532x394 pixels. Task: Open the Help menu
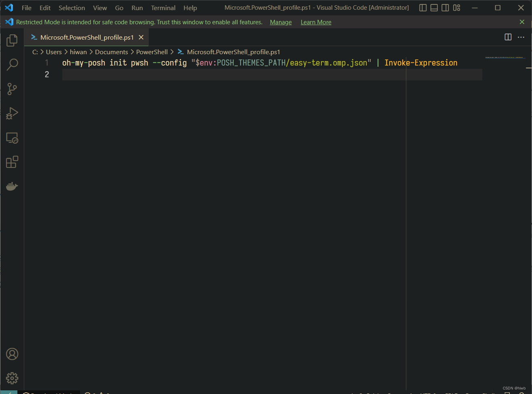[190, 8]
